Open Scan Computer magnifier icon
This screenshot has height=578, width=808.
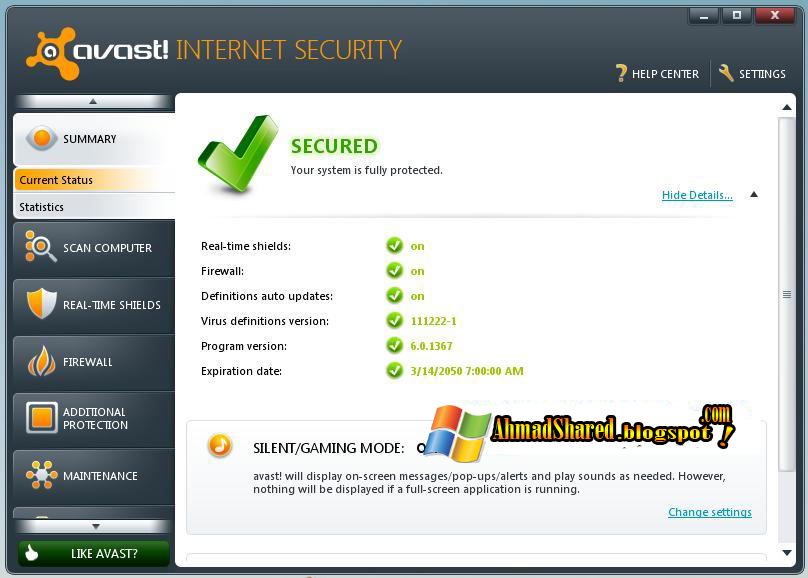tap(41, 247)
